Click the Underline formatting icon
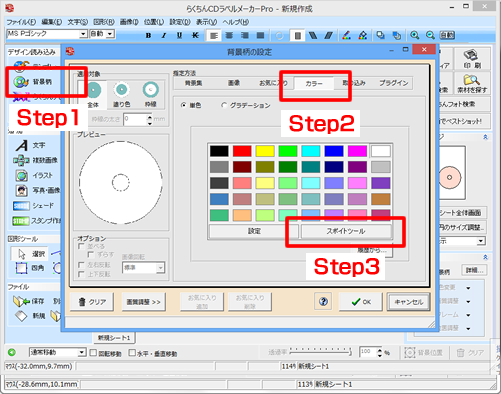501x394 pixels. point(179,35)
